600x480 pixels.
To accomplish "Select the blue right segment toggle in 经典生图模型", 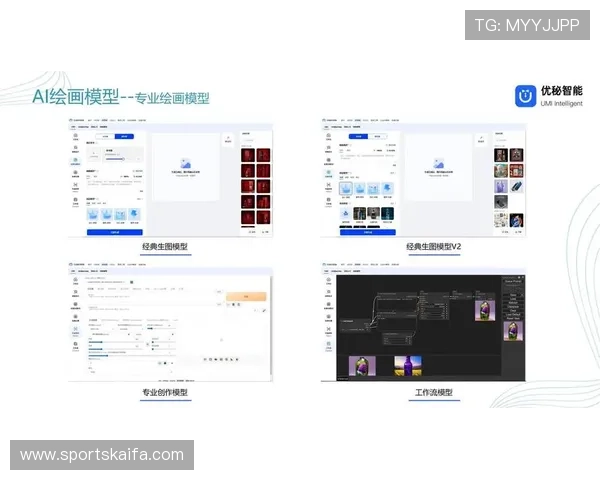I will pos(124,136).
